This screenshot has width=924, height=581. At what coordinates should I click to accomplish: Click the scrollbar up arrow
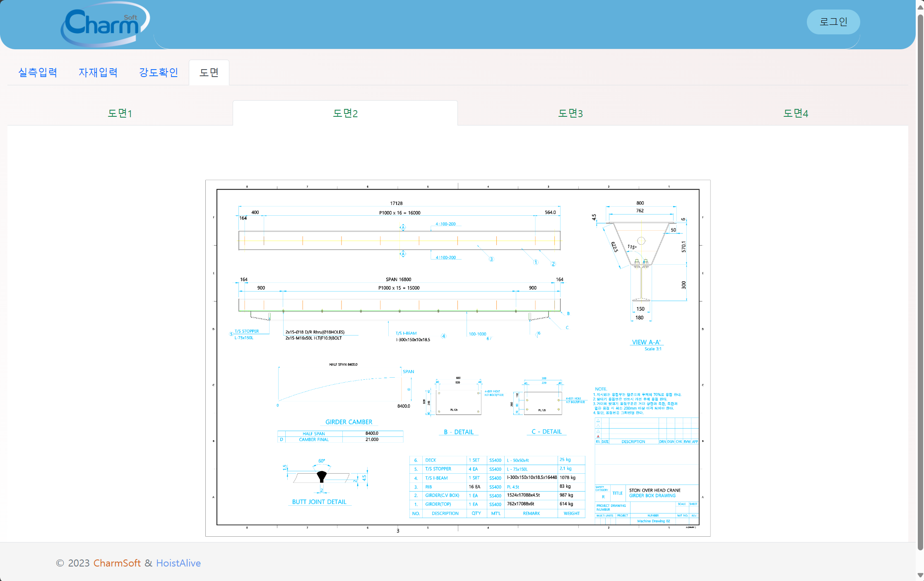click(x=920, y=7)
